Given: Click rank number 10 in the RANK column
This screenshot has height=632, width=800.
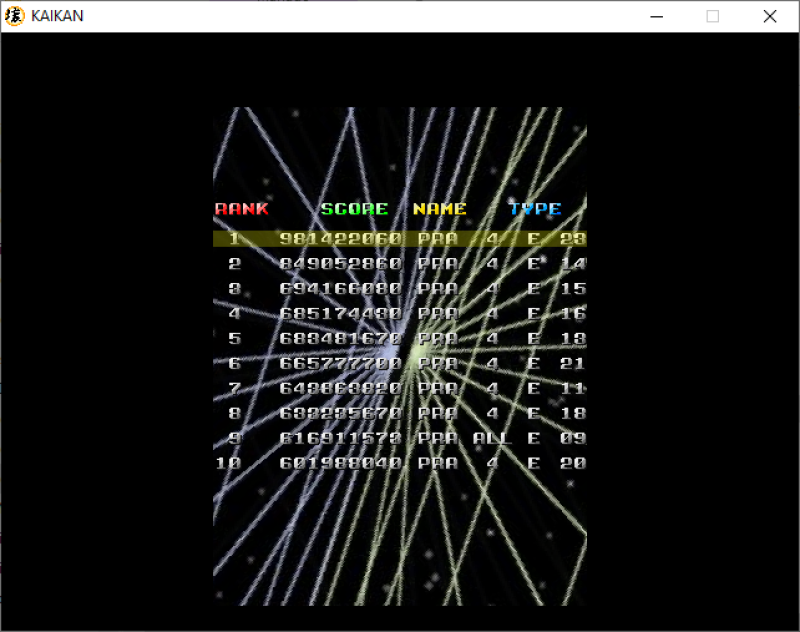Looking at the screenshot, I should [x=228, y=463].
